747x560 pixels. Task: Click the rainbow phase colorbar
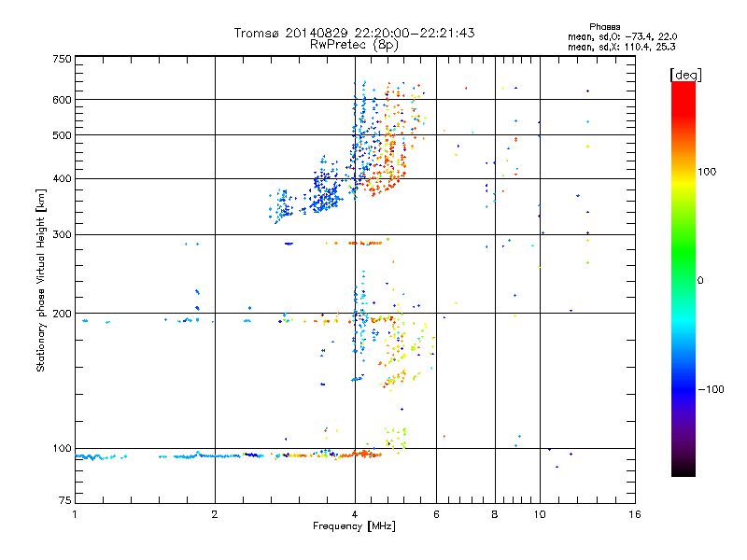pos(684,278)
